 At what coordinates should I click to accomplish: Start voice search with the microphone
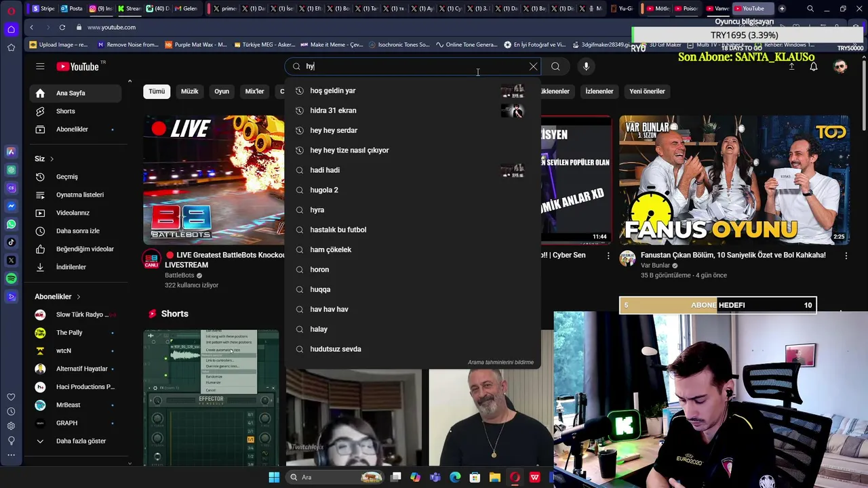587,66
